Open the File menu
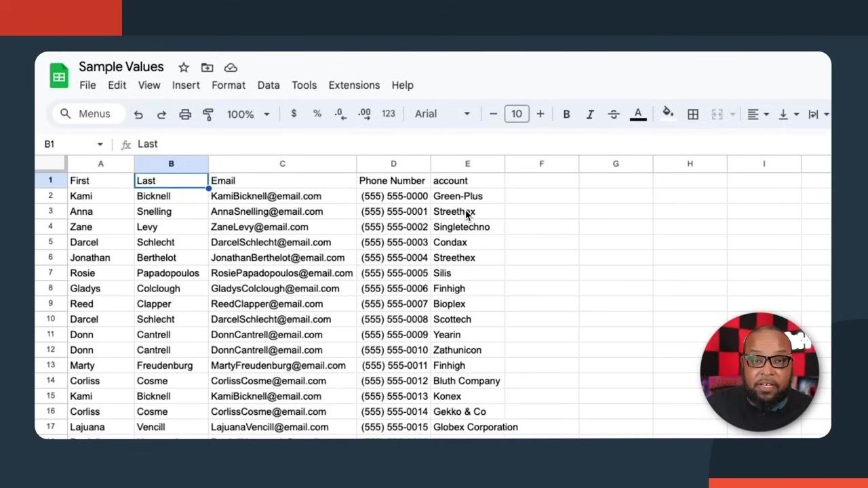Image resolution: width=868 pixels, height=488 pixels. (x=87, y=85)
